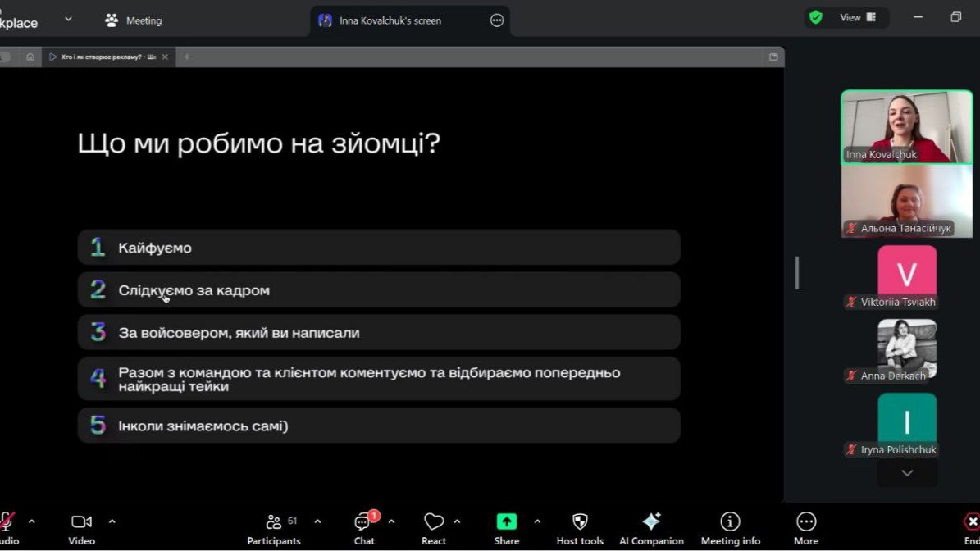Click the green encryption shield icon

[x=815, y=17]
